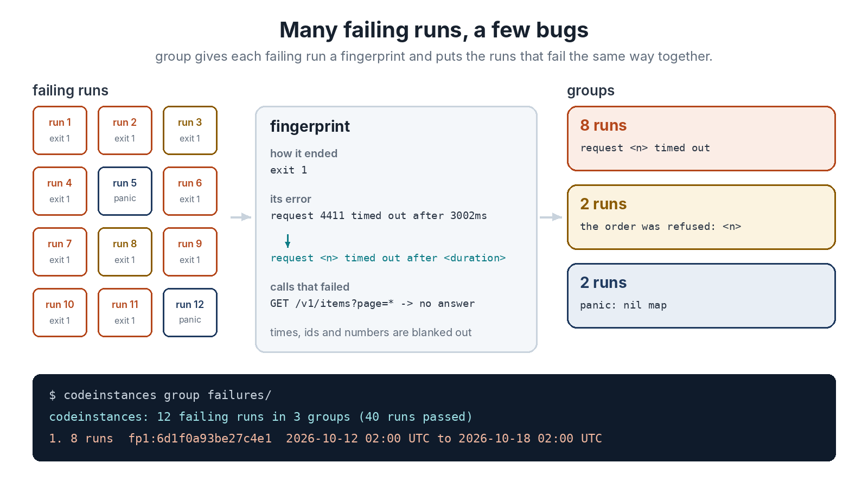Click the start date "2026-10-12 02:00 UTC"

[x=358, y=439]
